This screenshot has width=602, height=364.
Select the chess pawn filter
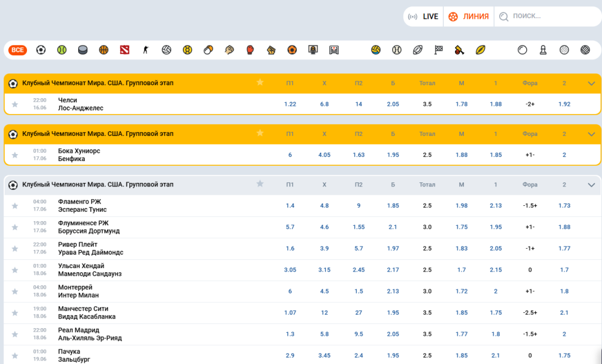tap(543, 50)
